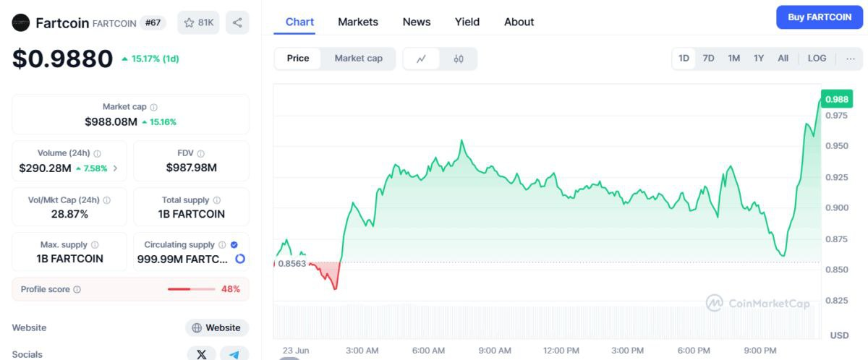Open the X (Twitter) social link
Screen dimensions: 868x360
click(201, 354)
